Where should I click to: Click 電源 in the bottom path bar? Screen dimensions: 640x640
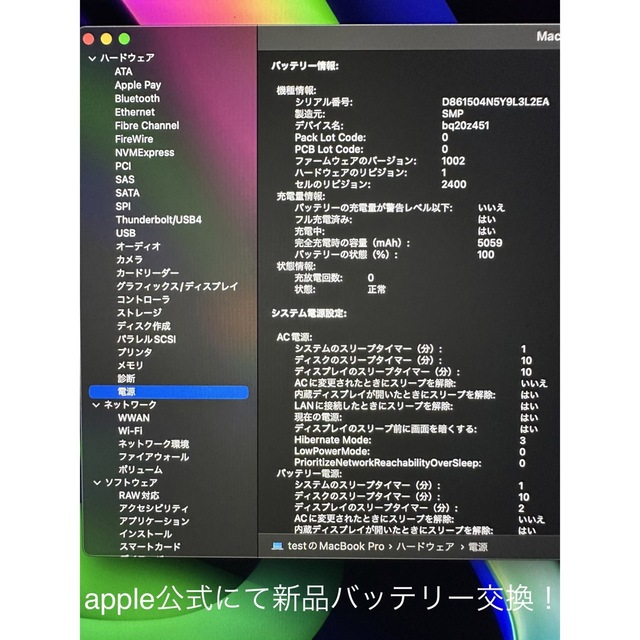(478, 547)
